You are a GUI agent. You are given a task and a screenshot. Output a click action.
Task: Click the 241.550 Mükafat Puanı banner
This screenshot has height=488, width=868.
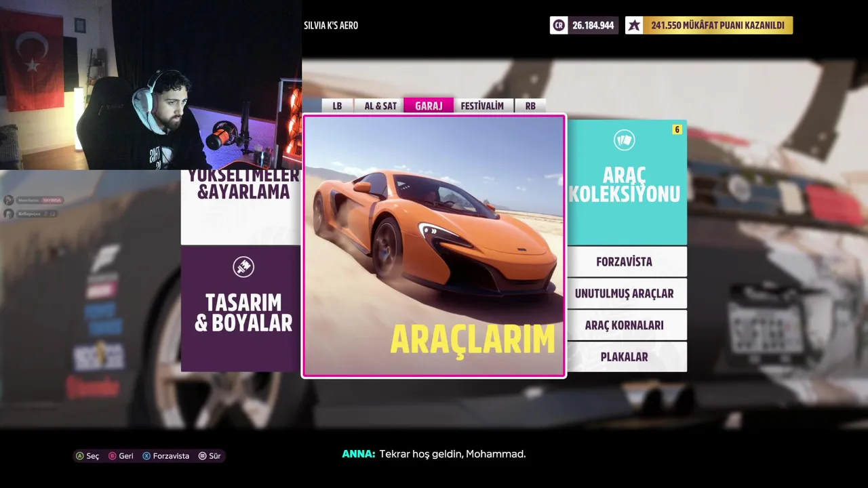point(717,26)
